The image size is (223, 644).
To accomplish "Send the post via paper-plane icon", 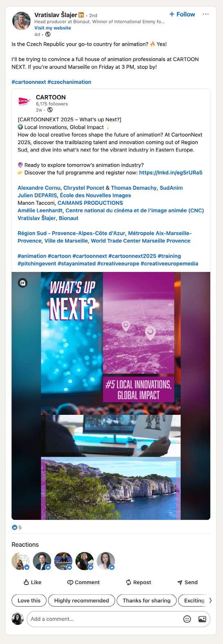I will click(x=188, y=582).
